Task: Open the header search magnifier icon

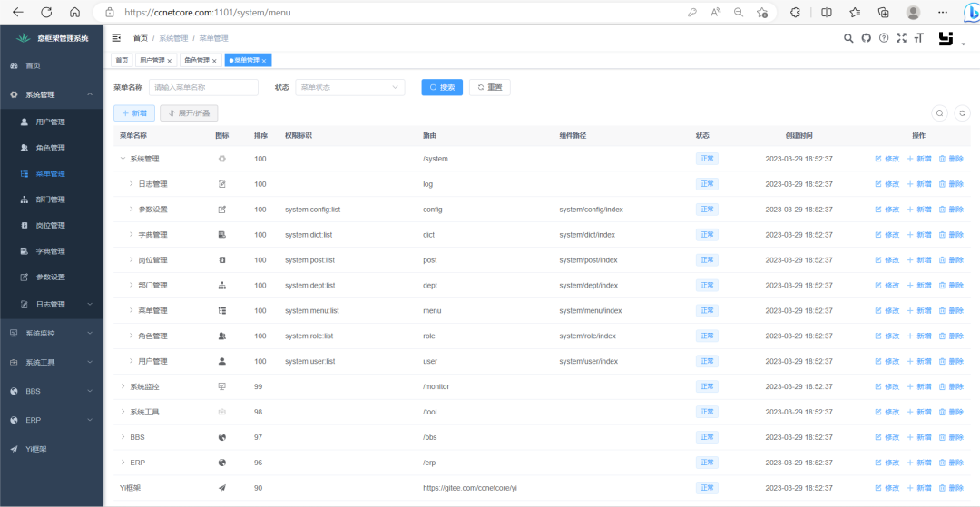Action: click(848, 38)
